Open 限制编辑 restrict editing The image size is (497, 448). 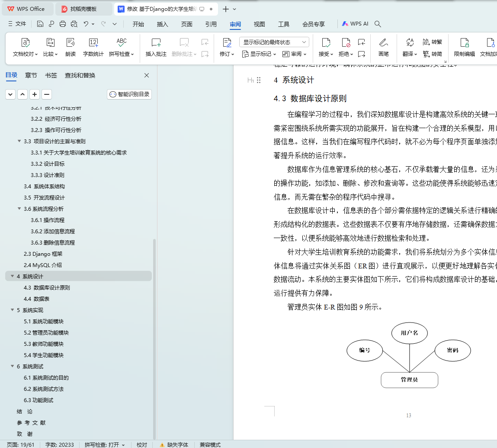[465, 47]
